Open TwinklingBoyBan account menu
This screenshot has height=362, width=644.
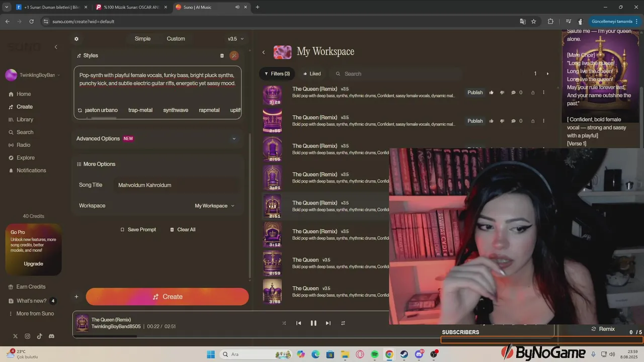[x=33, y=75]
